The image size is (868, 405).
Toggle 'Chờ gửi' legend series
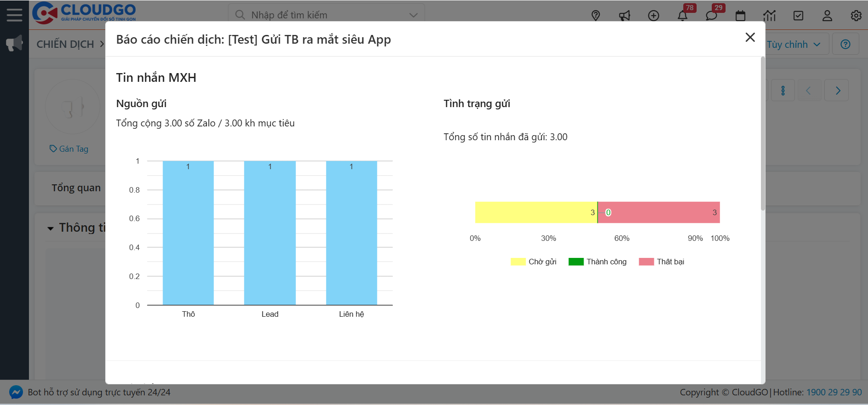(x=533, y=262)
